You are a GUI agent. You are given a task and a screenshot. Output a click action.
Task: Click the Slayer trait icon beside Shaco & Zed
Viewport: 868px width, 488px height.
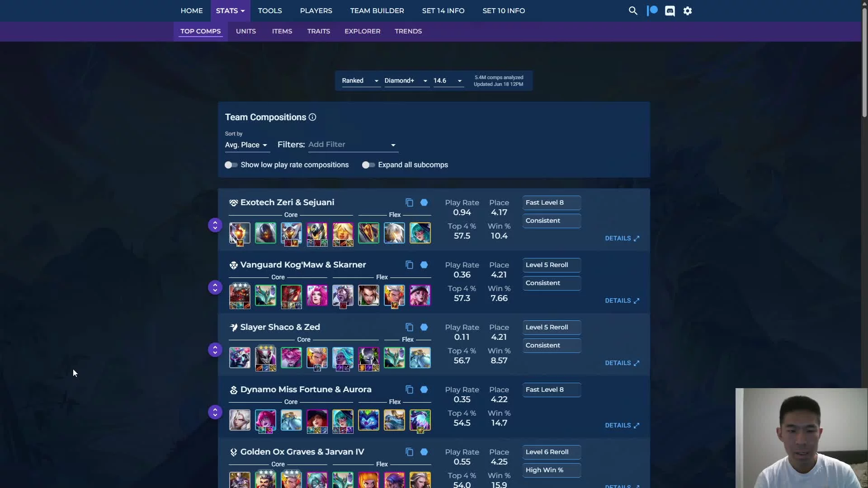click(233, 328)
